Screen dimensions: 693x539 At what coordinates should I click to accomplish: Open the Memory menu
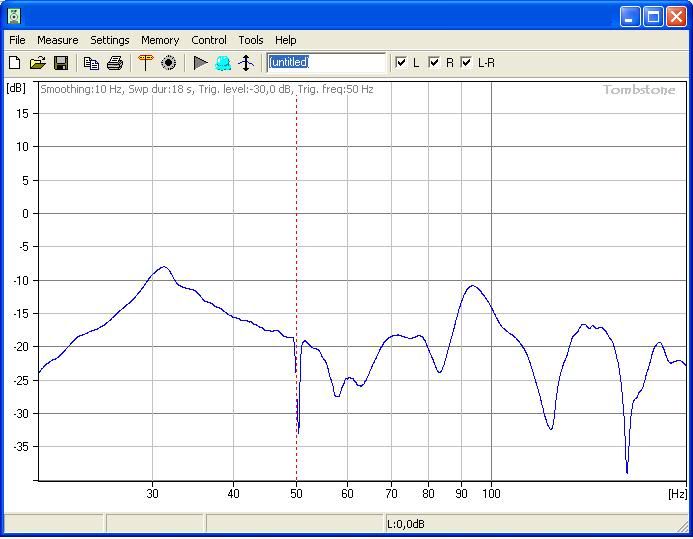pos(160,40)
